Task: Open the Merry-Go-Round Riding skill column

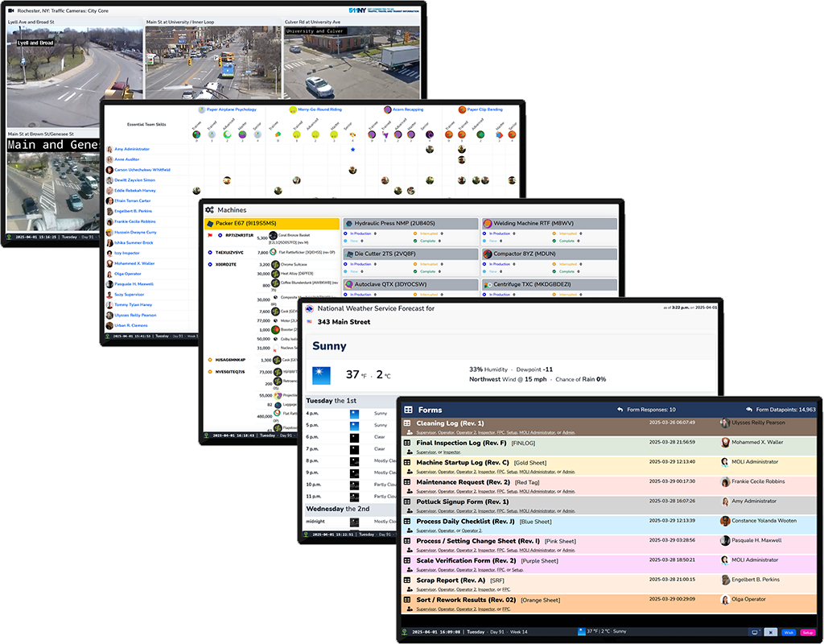Action: click(x=319, y=109)
